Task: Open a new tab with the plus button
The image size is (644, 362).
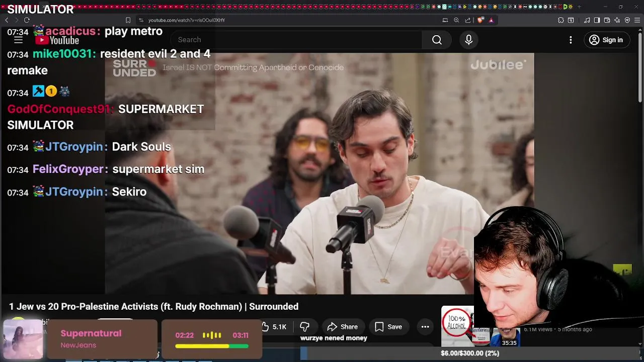Action: pyautogui.click(x=579, y=7)
